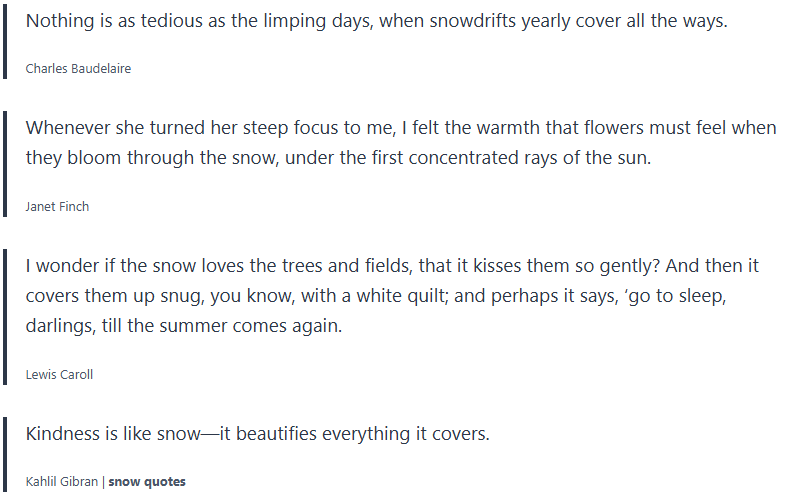Screen dimensions: 806x497
Task: Open the 'snow quotes' link
Action: pyautogui.click(x=147, y=481)
